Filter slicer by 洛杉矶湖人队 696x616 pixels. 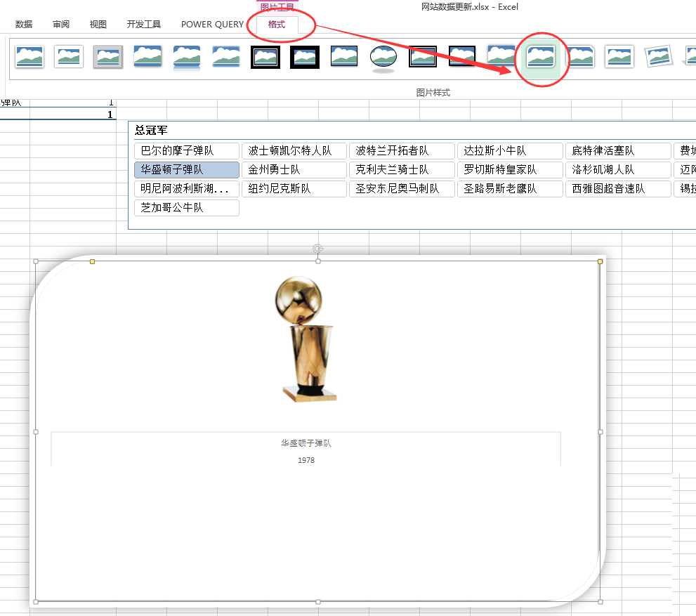(x=618, y=170)
